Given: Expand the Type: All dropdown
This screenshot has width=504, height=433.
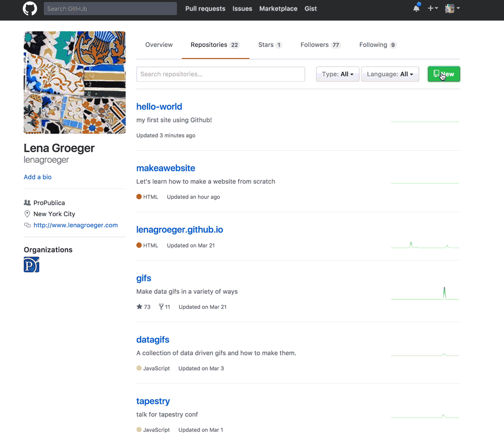Looking at the screenshot, I should coord(338,74).
